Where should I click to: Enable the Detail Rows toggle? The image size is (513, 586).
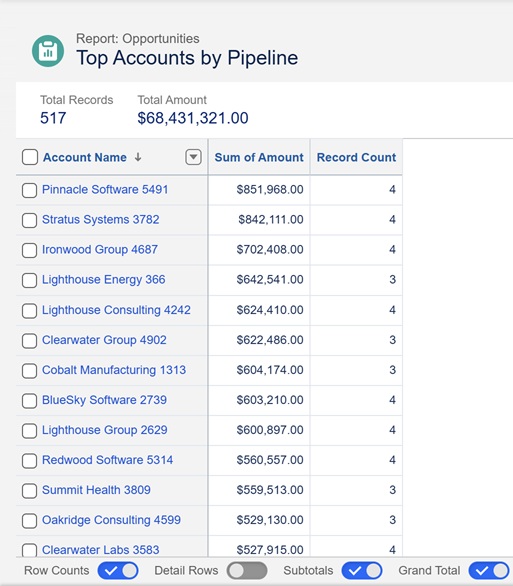(x=247, y=571)
